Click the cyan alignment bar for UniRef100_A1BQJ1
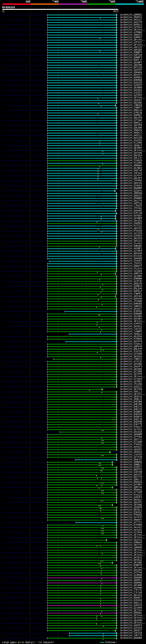 tap(93, 334)
